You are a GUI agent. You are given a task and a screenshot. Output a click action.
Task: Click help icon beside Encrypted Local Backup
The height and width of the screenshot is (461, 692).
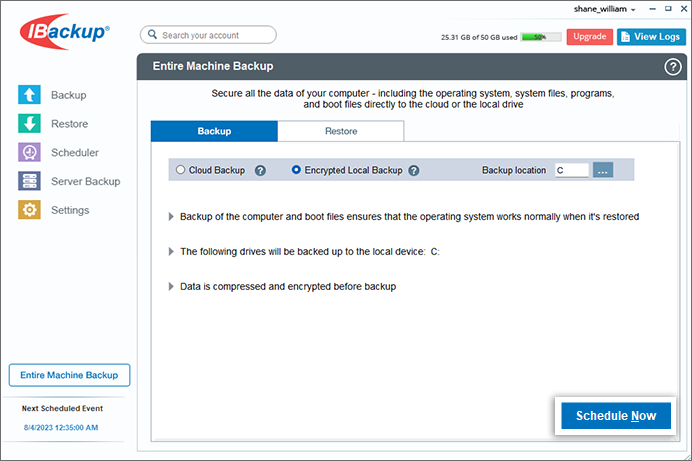[414, 170]
